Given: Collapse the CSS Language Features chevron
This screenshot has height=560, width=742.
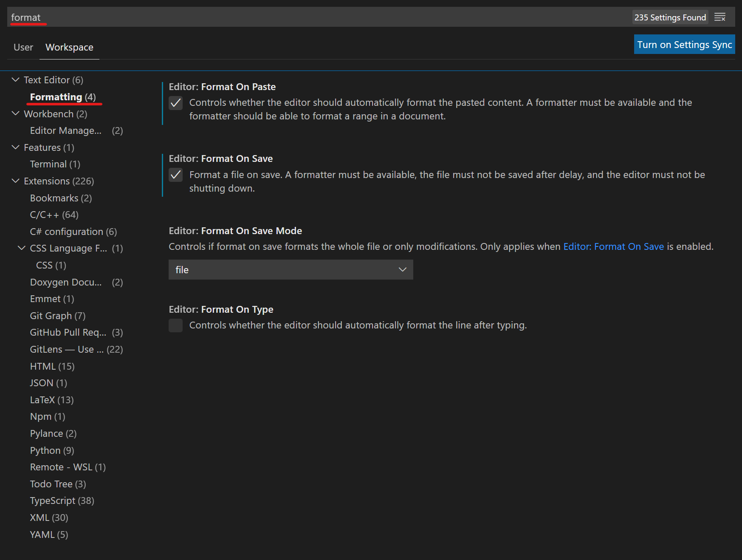Looking at the screenshot, I should point(22,248).
